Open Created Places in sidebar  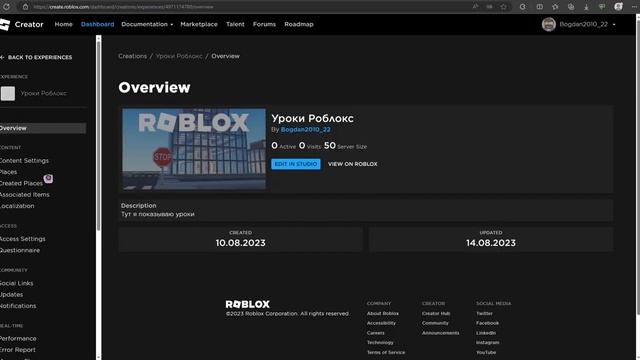pos(21,184)
